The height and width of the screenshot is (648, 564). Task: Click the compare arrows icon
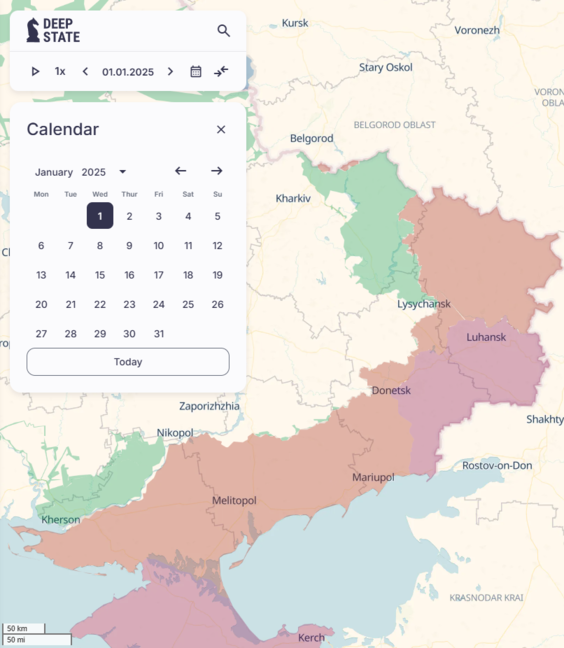tap(221, 71)
